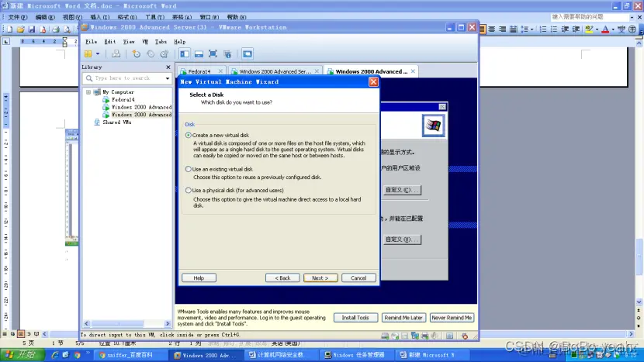Select Fedora14 in the library tree

[123, 99]
